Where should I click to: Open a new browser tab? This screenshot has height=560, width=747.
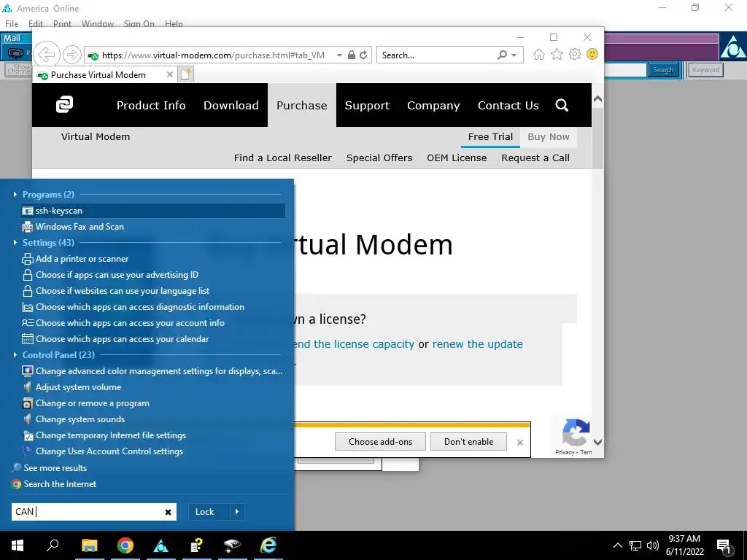point(186,74)
